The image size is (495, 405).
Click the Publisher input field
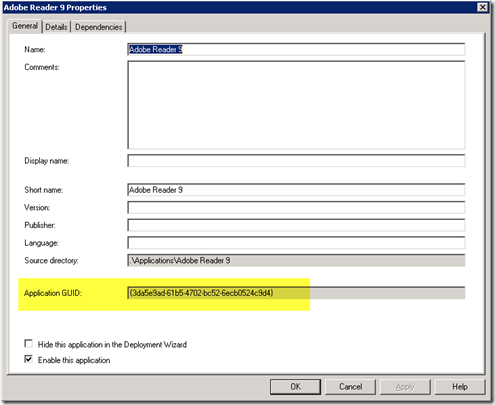tap(296, 225)
